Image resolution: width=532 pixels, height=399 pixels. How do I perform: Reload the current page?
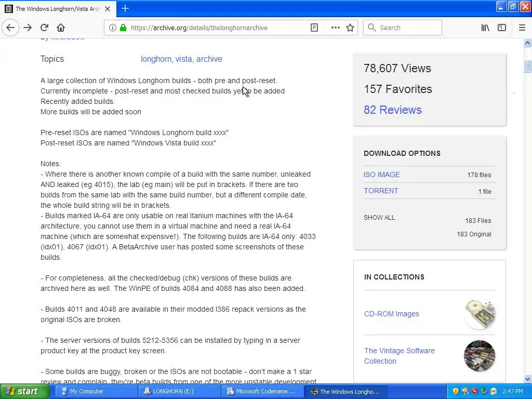point(45,28)
